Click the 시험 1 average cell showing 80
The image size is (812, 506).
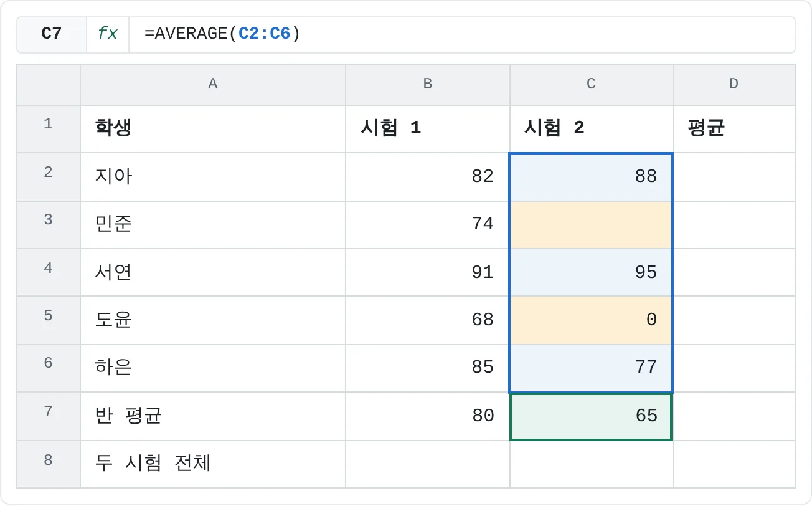click(428, 416)
